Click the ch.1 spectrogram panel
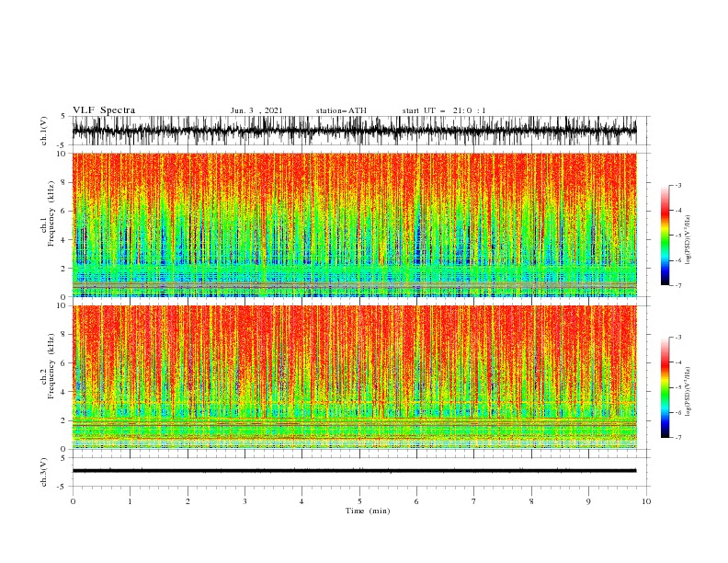The height and width of the screenshot is (563, 728). click(354, 224)
